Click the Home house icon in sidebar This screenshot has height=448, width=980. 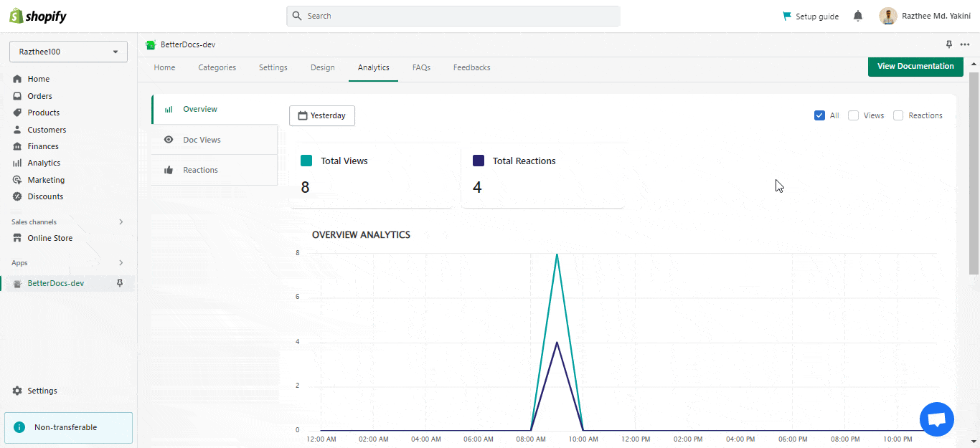(x=17, y=79)
